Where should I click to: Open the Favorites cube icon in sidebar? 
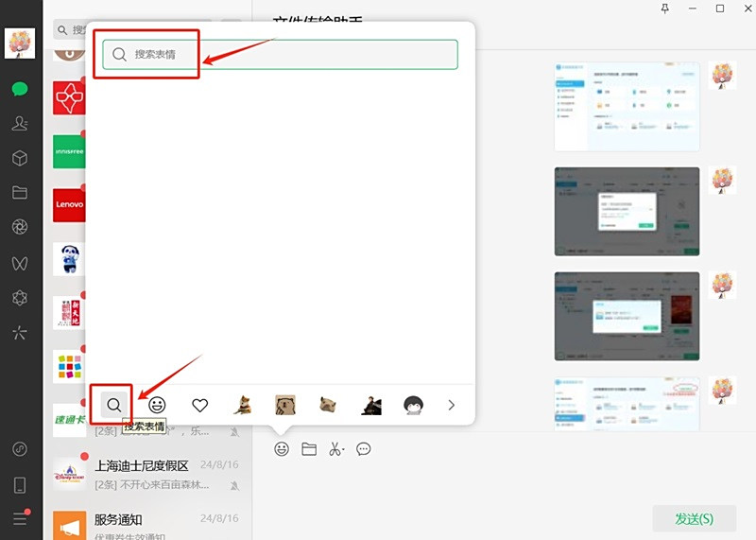tap(20, 158)
